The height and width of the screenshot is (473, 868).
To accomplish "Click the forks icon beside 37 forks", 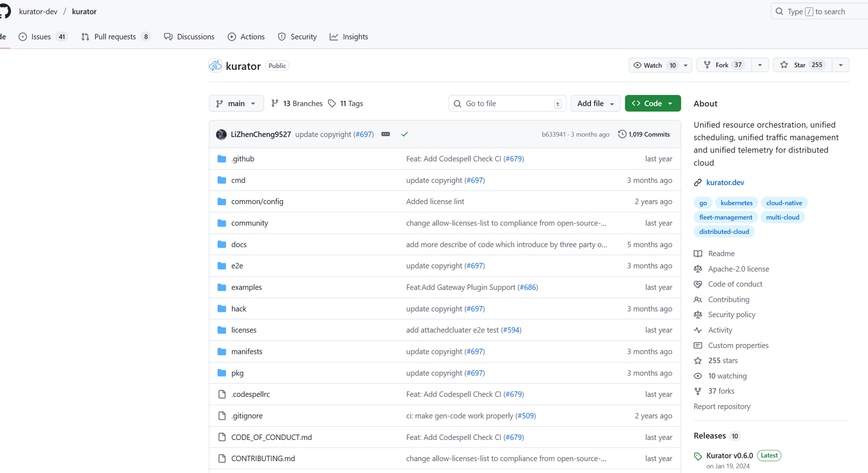I will tap(698, 391).
